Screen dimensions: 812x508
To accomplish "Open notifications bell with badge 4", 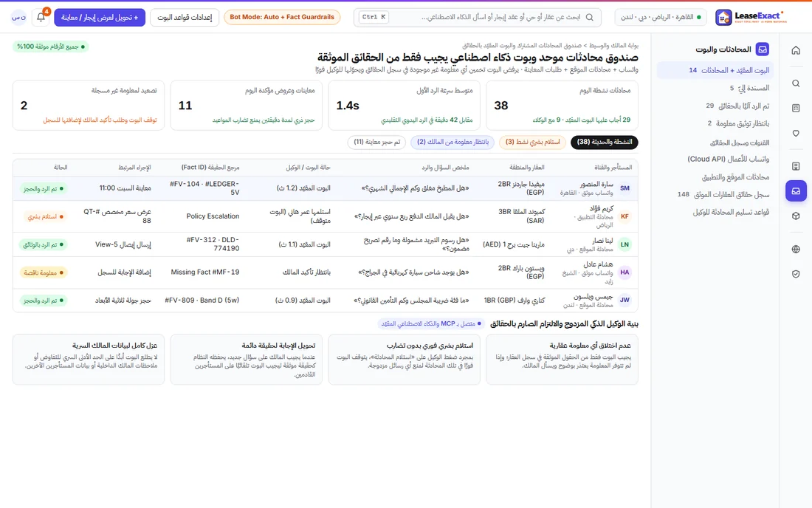I will click(x=41, y=17).
